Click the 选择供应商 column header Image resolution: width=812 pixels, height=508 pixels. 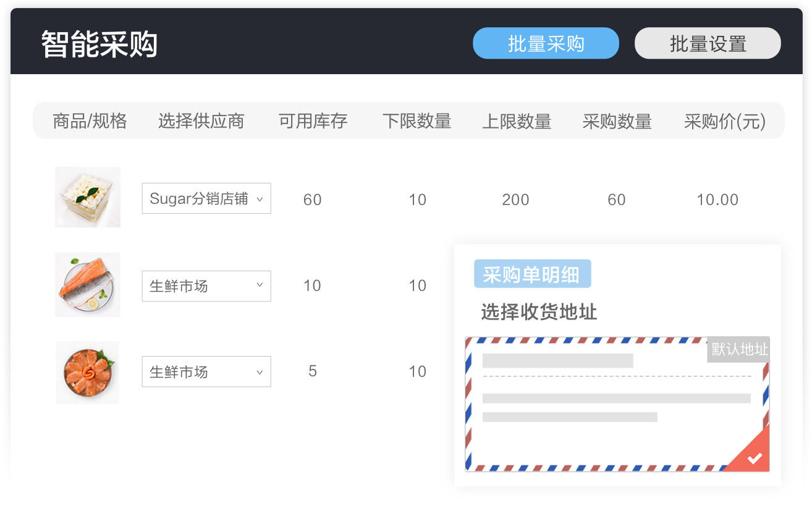click(201, 121)
